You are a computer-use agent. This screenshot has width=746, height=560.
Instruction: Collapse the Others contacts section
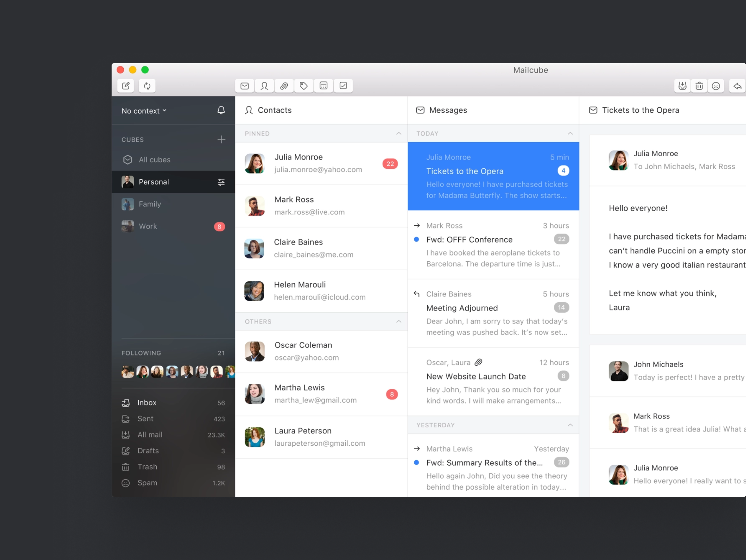tap(399, 321)
